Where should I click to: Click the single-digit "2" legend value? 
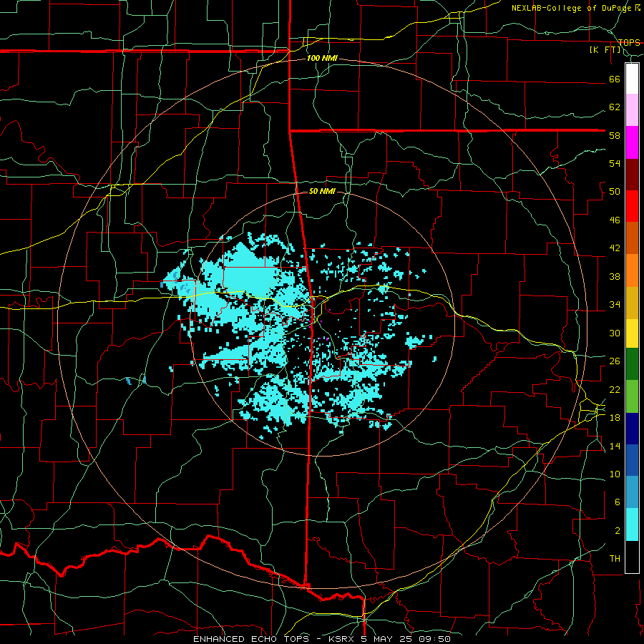coord(617,531)
